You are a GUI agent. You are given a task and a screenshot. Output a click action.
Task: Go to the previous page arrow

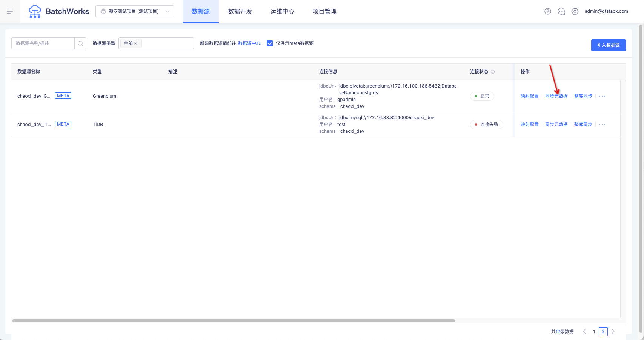click(x=584, y=331)
